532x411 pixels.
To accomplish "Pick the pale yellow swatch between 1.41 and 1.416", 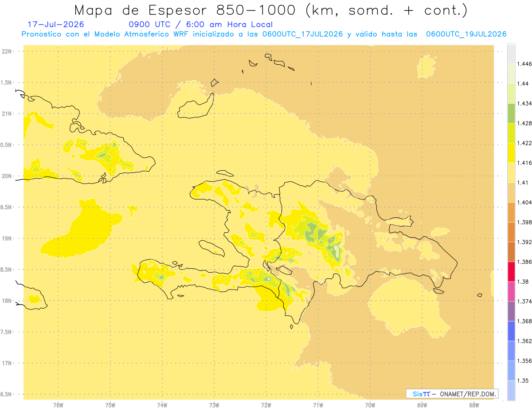I will click(x=511, y=172).
